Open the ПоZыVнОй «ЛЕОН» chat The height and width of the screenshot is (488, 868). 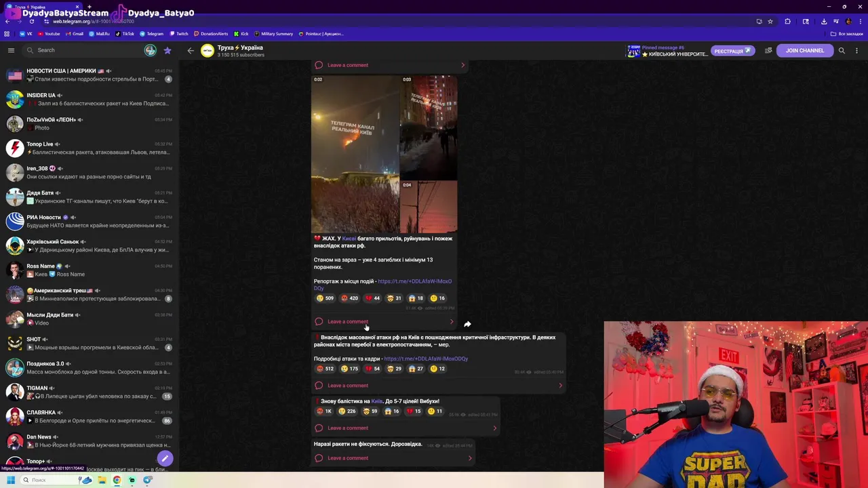pos(90,123)
